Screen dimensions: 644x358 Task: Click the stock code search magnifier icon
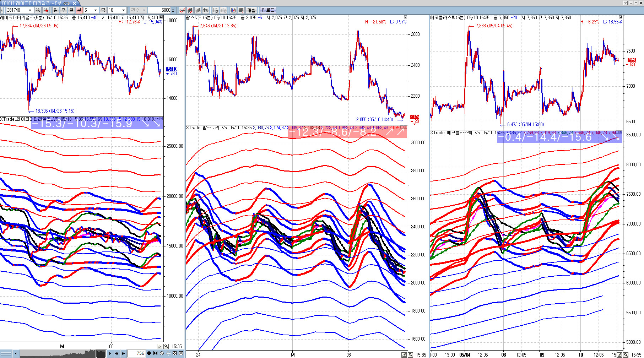(38, 10)
